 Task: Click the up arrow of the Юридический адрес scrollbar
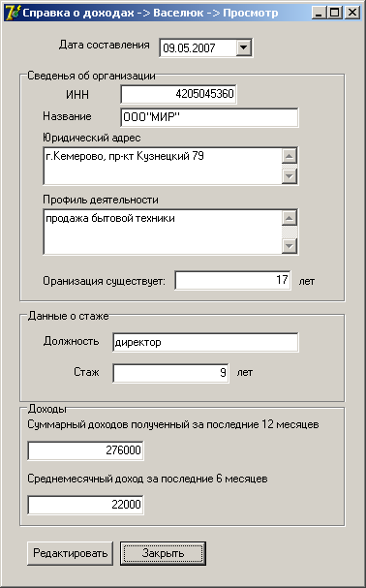(x=290, y=156)
